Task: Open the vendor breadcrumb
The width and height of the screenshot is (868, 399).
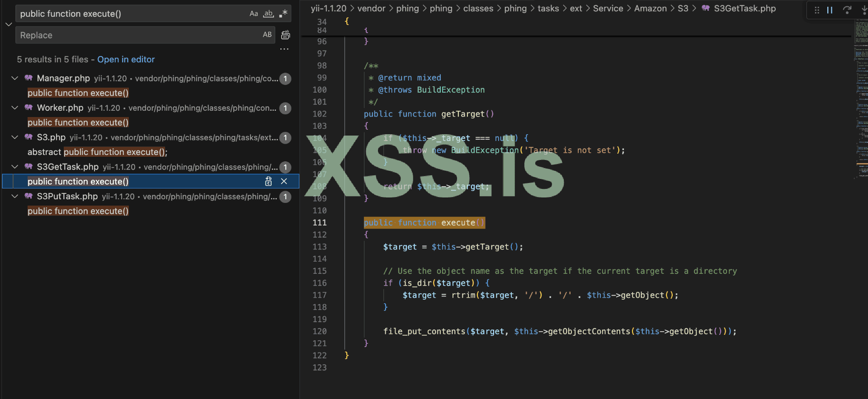Action: [x=372, y=8]
